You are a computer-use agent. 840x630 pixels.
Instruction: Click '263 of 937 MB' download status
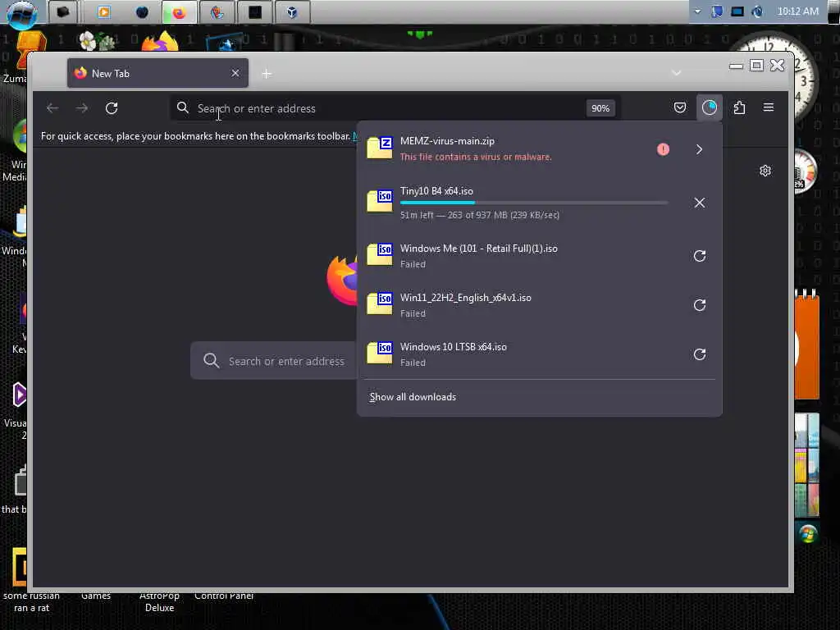[x=477, y=215]
